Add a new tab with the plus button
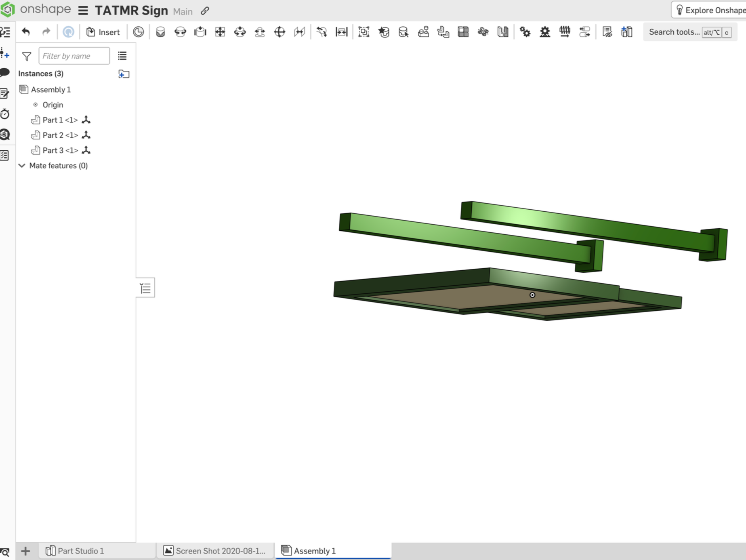Image resolution: width=746 pixels, height=560 pixels. 25,551
